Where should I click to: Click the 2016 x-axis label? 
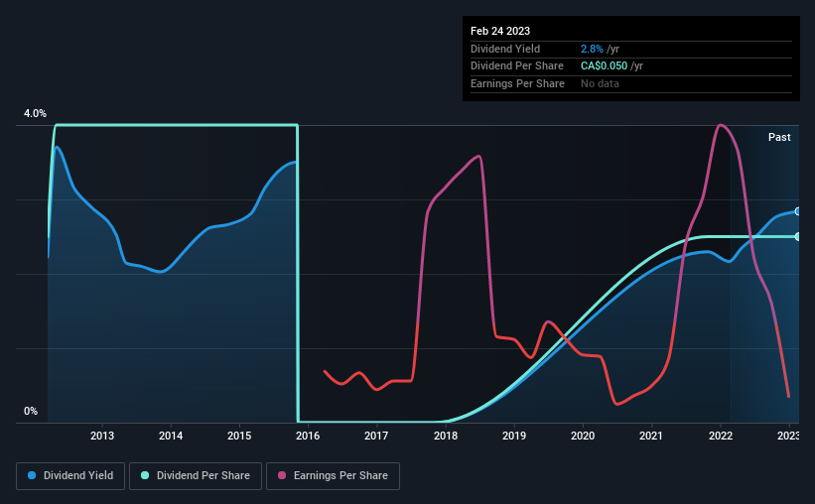point(308,436)
